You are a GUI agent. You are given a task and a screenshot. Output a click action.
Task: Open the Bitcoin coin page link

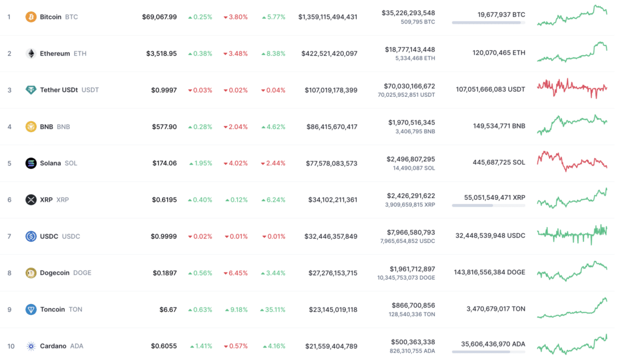pos(51,17)
